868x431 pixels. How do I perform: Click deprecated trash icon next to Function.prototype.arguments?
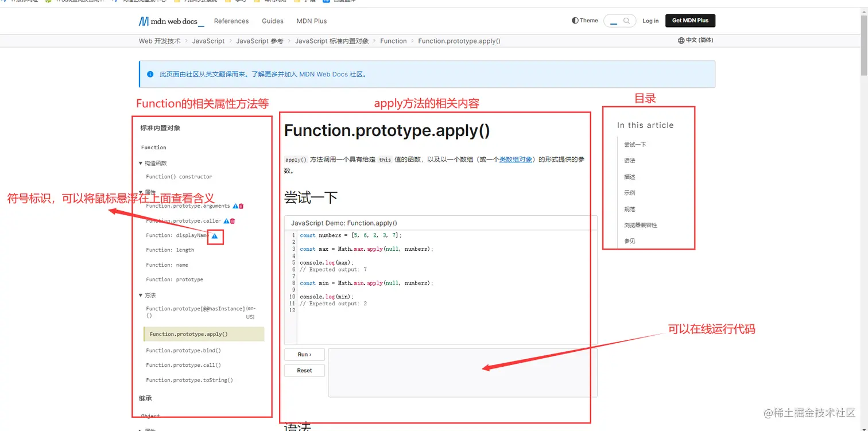241,206
